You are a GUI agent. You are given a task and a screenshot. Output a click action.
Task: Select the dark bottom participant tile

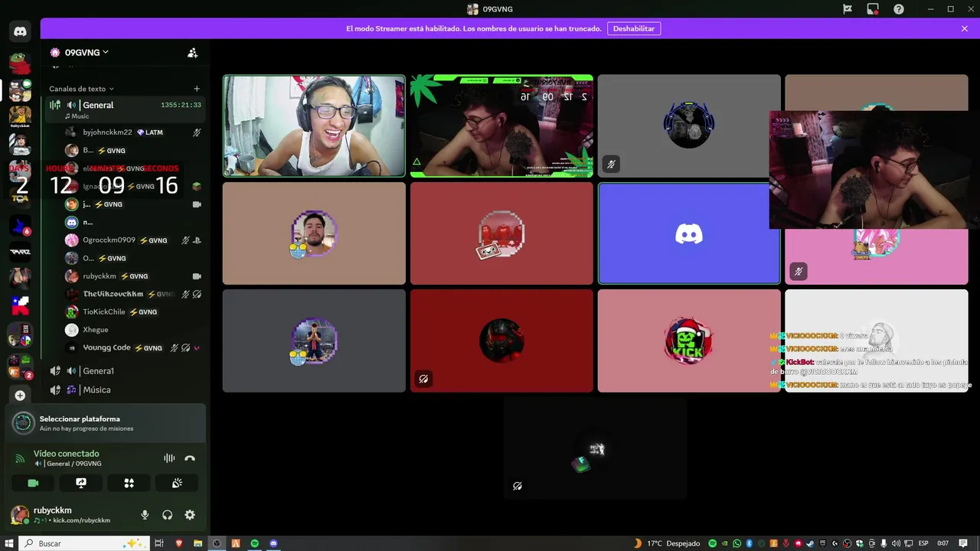(595, 448)
